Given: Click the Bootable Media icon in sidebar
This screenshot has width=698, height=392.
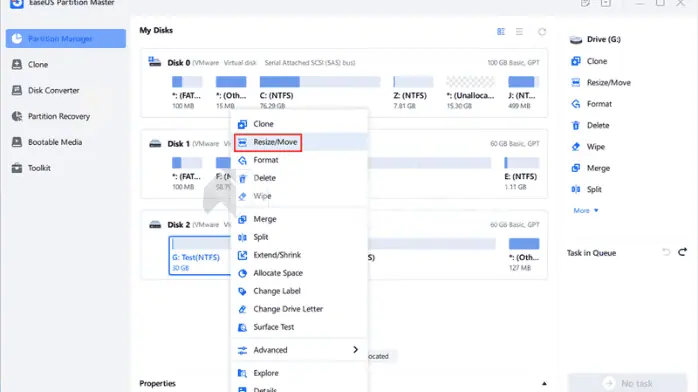Looking at the screenshot, I should coord(17,142).
